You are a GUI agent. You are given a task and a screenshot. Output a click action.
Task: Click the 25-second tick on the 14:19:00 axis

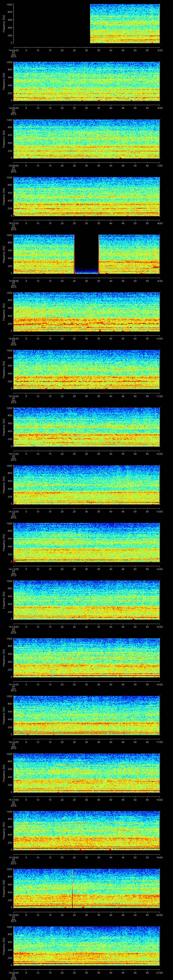(75, 915)
